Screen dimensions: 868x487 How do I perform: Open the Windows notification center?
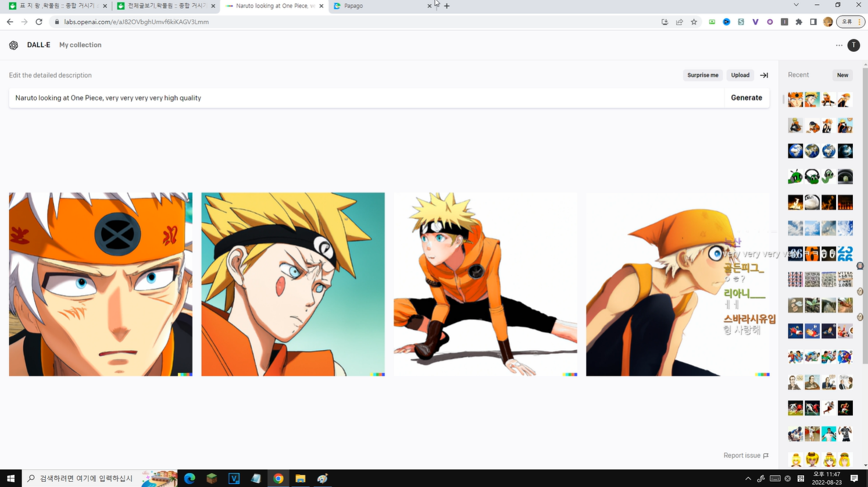pos(854,478)
